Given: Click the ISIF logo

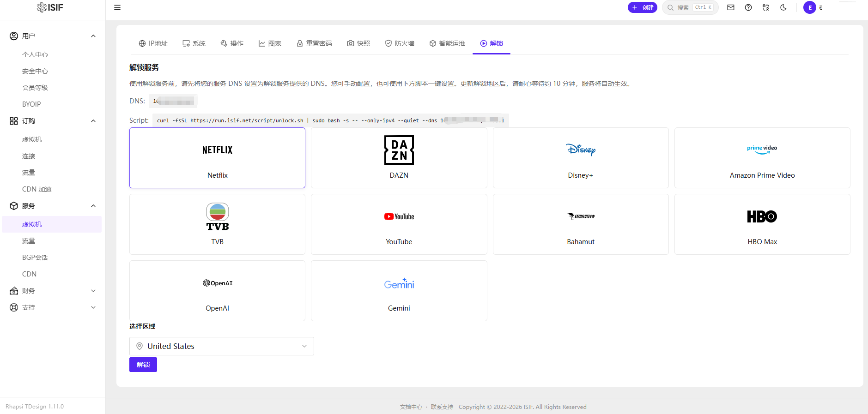Looking at the screenshot, I should pyautogui.click(x=50, y=7).
